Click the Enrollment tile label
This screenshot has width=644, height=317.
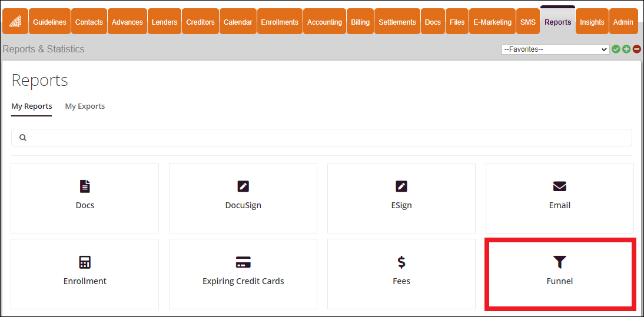[85, 281]
